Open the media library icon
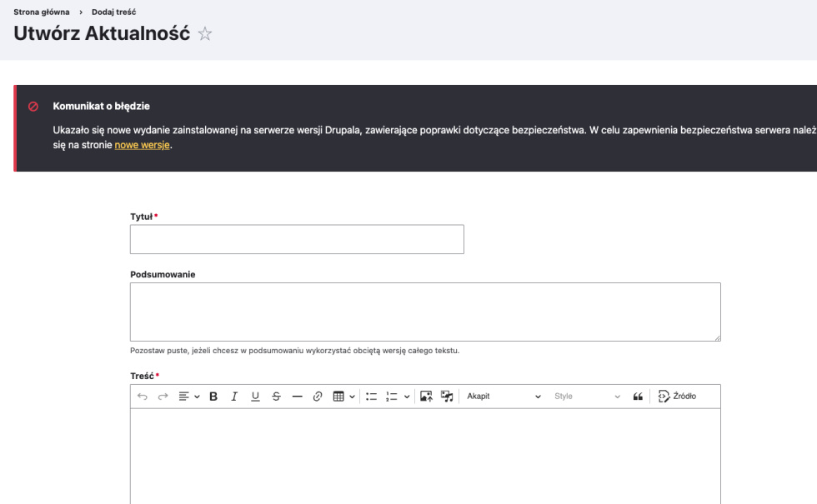The width and height of the screenshot is (817, 504). [447, 397]
